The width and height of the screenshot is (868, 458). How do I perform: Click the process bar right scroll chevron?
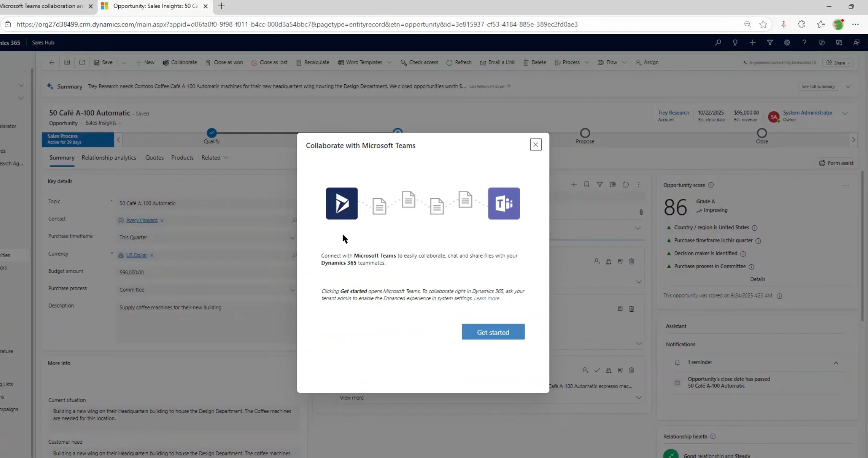pyautogui.click(x=853, y=140)
